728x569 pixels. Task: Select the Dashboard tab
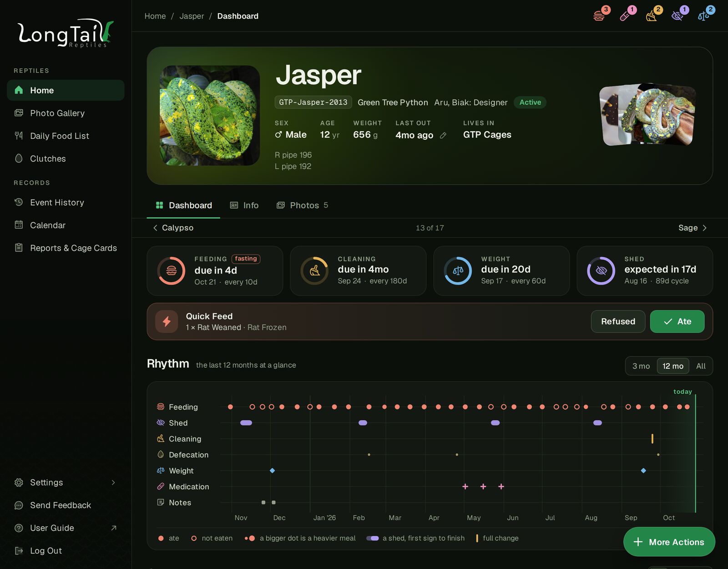pyautogui.click(x=184, y=205)
